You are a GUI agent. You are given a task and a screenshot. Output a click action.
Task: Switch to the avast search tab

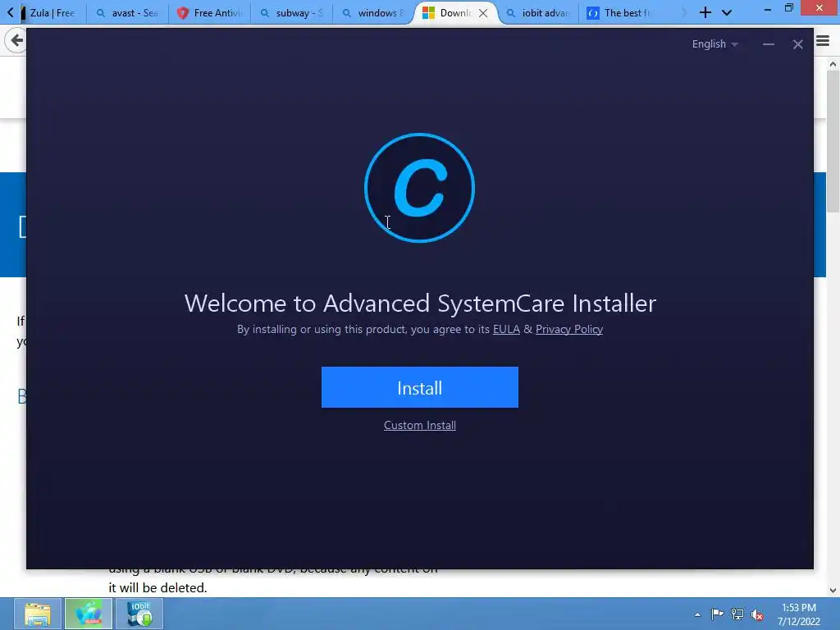(127, 13)
